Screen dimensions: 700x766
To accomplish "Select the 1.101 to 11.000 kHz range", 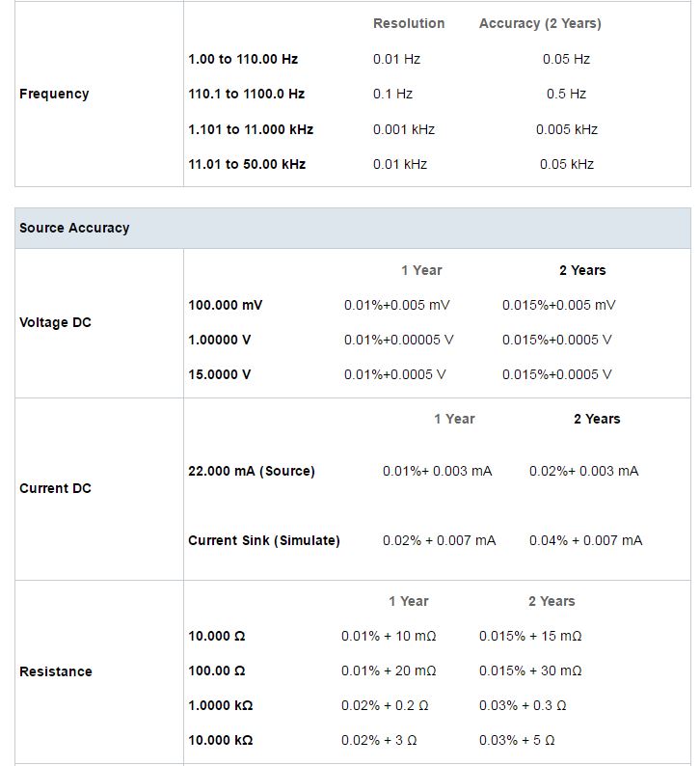I will coord(251,129).
